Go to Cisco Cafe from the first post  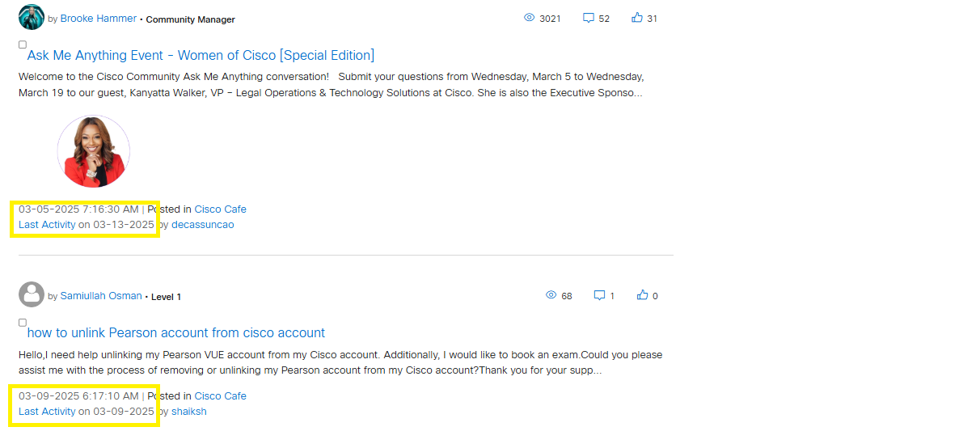pyautogui.click(x=221, y=209)
